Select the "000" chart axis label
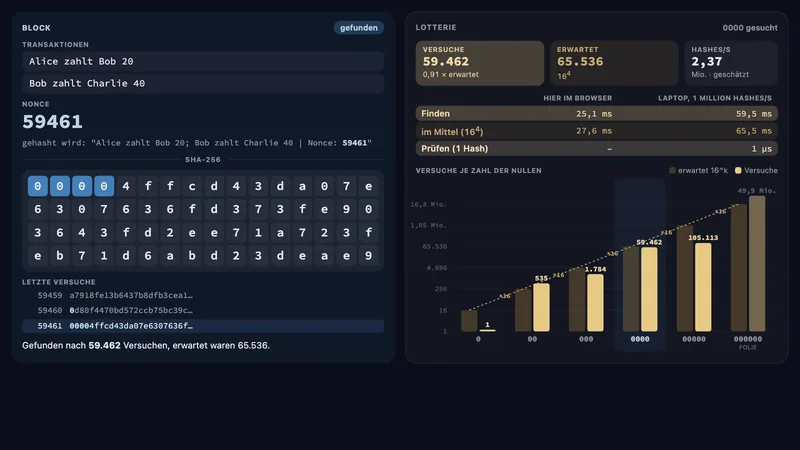The image size is (800, 450). (586, 339)
